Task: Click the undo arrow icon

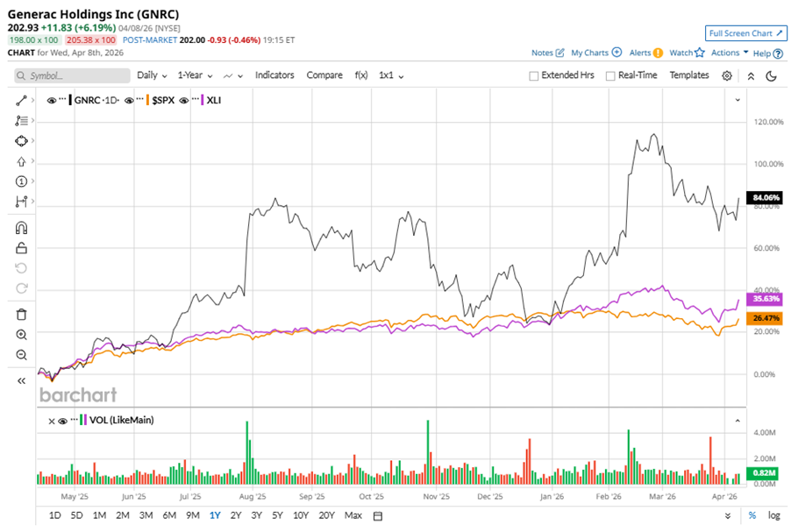Action: tap(21, 268)
